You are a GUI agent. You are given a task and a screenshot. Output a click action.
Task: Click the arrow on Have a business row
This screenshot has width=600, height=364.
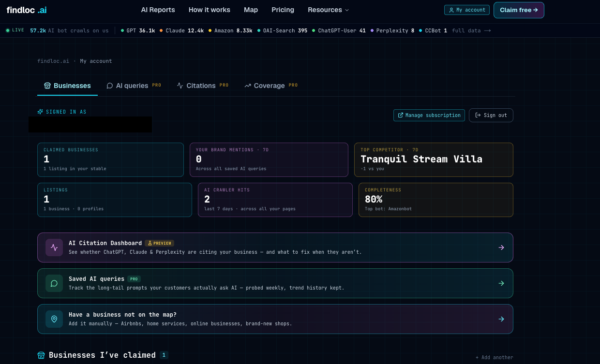coord(501,319)
